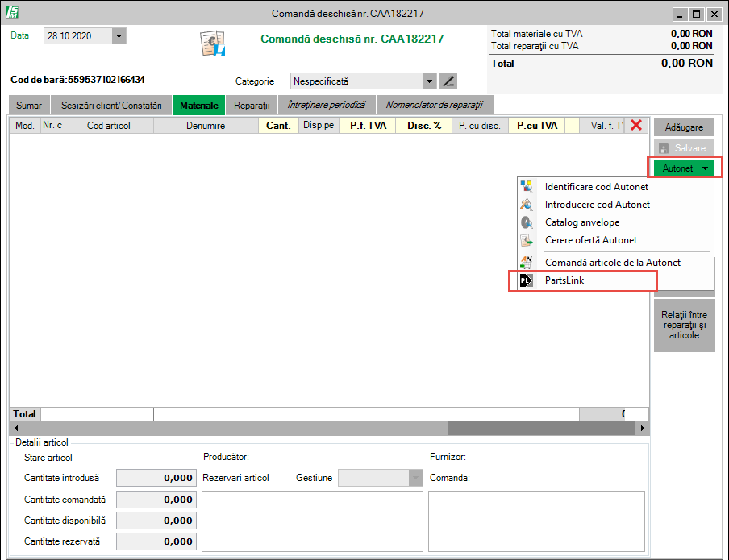729x560 pixels.
Task: Click the Comanda list box
Action: coord(536,521)
